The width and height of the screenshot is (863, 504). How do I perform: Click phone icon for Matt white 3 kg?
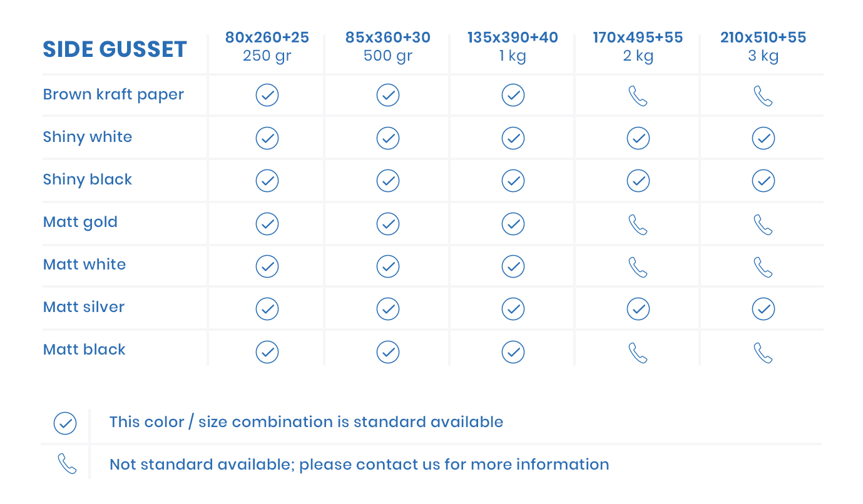(x=763, y=266)
